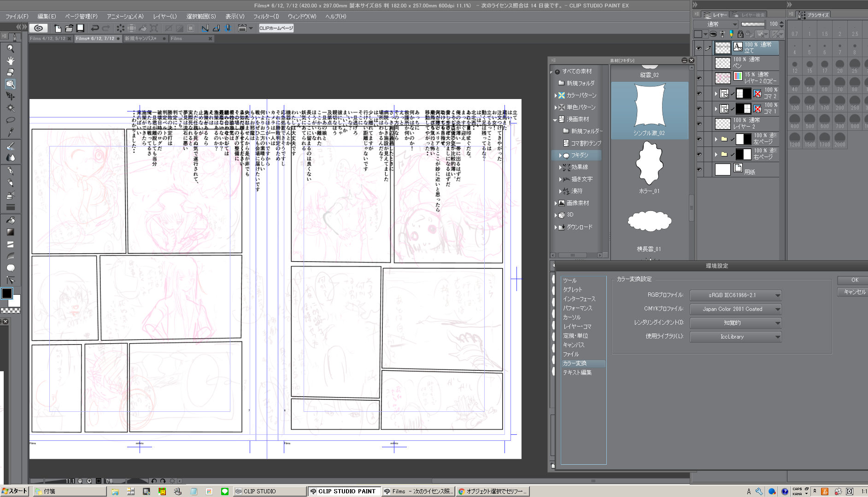This screenshot has width=868, height=497.
Task: Open the RGBプロファイル dropdown
Action: pyautogui.click(x=735, y=295)
